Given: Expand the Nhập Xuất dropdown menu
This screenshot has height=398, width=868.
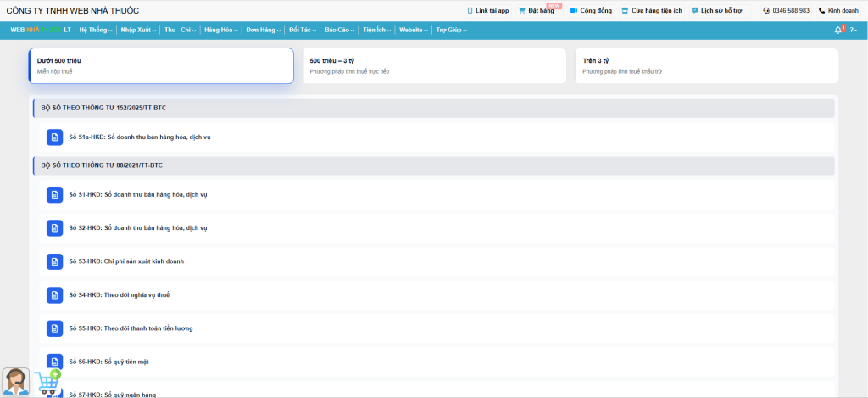Looking at the screenshot, I should (x=138, y=30).
